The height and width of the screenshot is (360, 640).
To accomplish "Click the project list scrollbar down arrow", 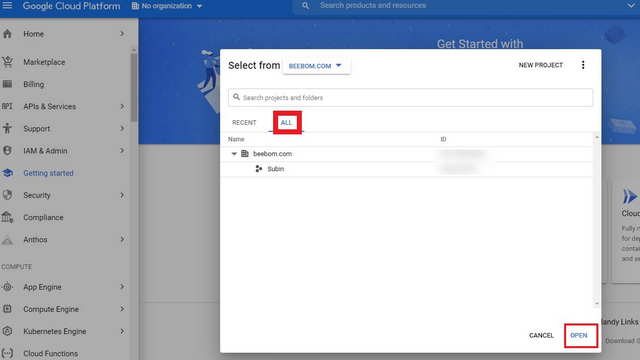I will coord(597,304).
